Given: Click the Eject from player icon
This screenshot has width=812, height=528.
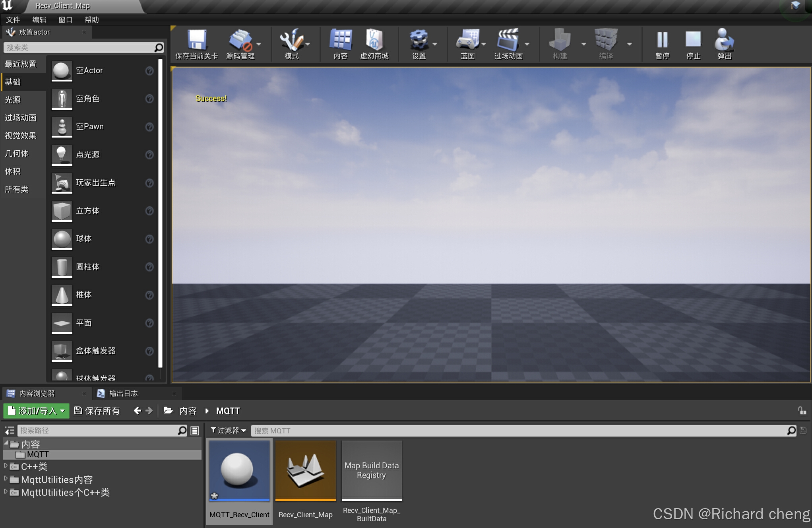Looking at the screenshot, I should pos(724,40).
